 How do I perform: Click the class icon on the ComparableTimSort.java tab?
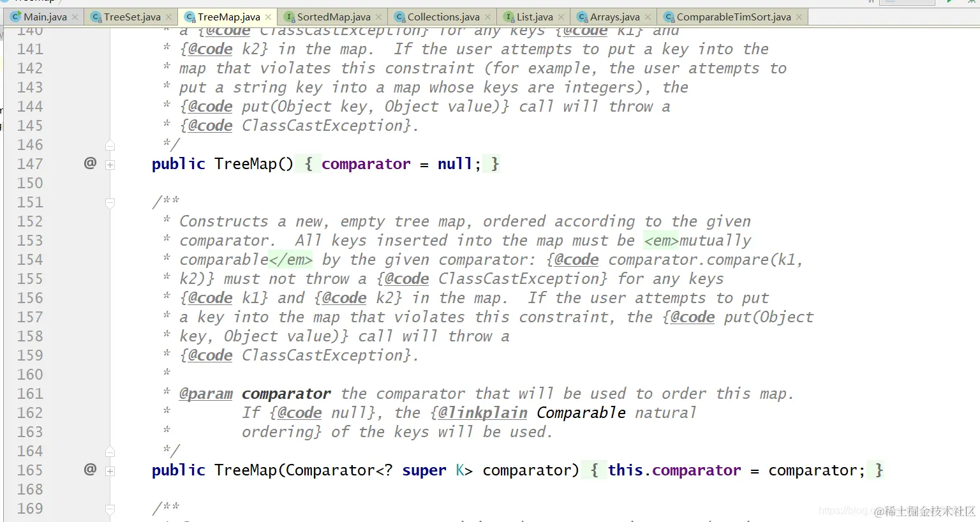tap(669, 17)
